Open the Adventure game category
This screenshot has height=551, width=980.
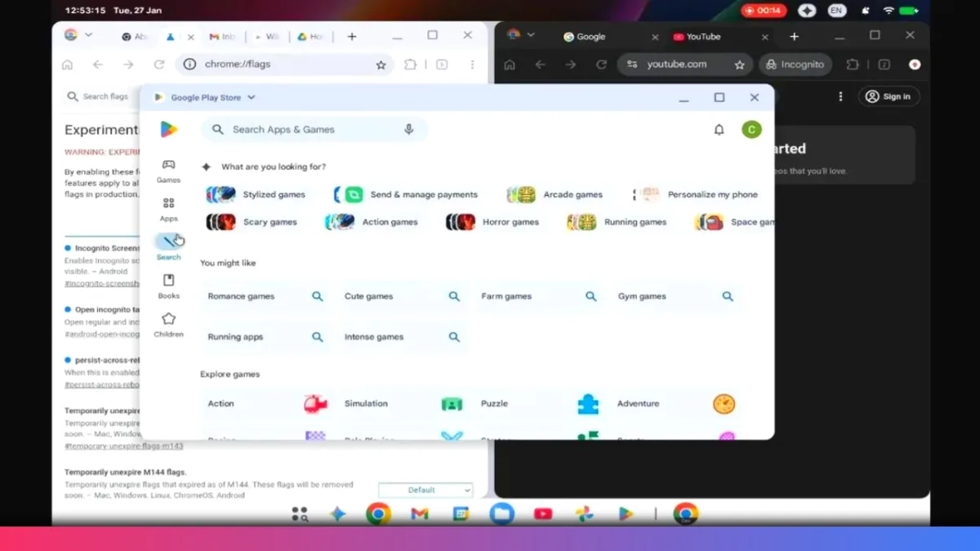pos(676,403)
